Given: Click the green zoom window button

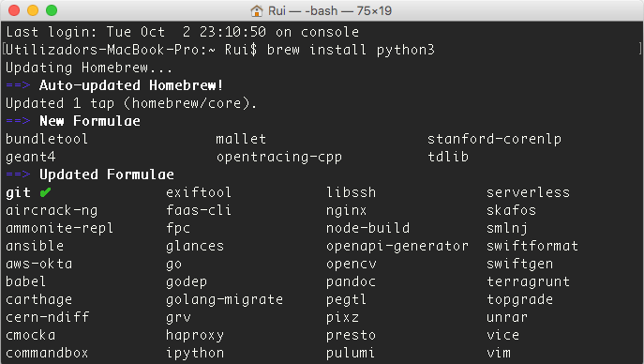Looking at the screenshot, I should pyautogui.click(x=52, y=10).
